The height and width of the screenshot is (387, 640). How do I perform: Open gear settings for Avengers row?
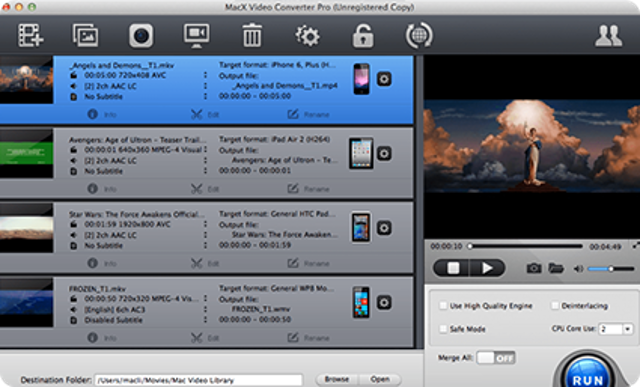[384, 153]
